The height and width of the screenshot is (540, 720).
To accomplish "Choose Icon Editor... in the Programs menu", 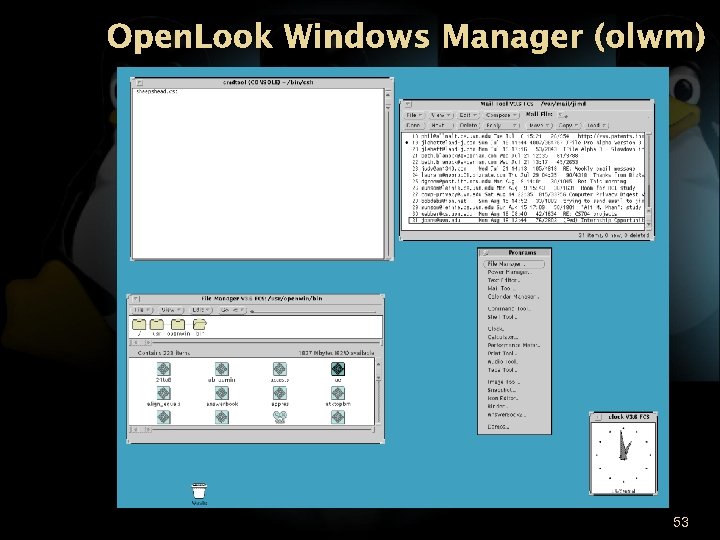I will [503, 398].
